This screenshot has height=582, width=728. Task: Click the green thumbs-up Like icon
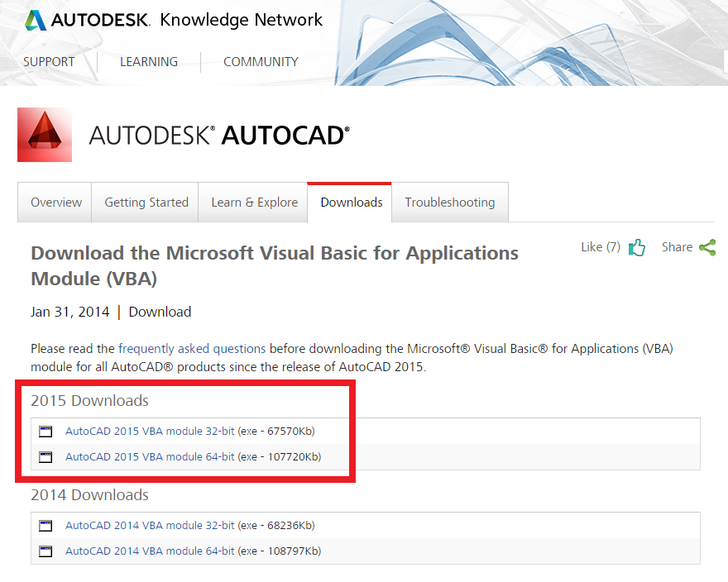click(636, 247)
